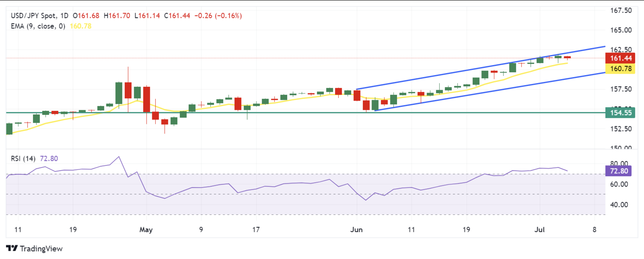Image resolution: width=644 pixels, height=259 pixels.
Task: Click the low value L161.14
Action: (x=147, y=16)
